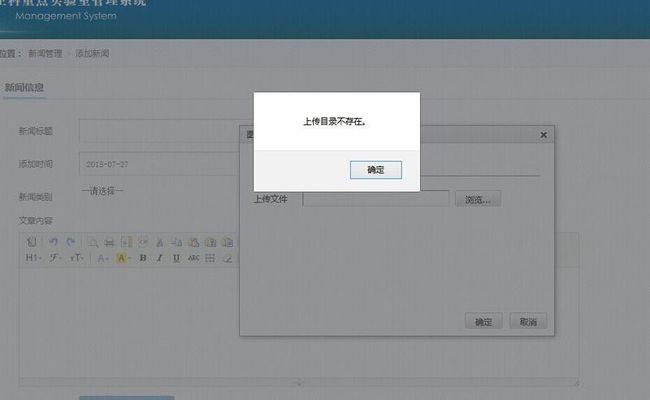The width and height of the screenshot is (650, 400).
Task: Click the Insert Code icon
Action: click(143, 242)
